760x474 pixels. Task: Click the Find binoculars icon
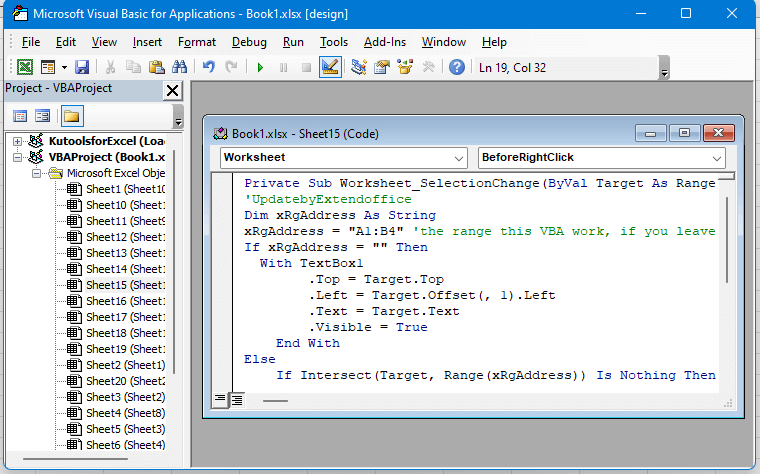tap(180, 67)
